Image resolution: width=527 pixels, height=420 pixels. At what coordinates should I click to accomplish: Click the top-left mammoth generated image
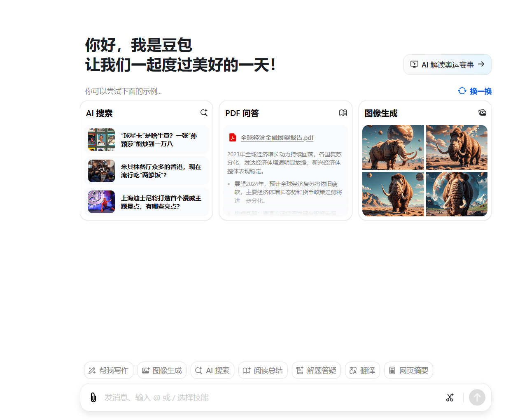click(x=393, y=147)
